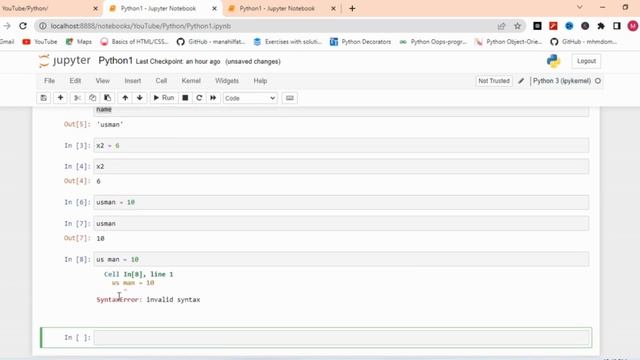Click the cell containing us man = 10
The image size is (640, 360).
coord(341,259)
